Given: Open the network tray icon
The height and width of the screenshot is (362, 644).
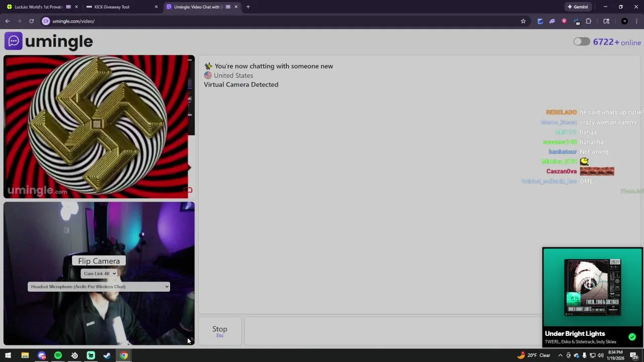Looking at the screenshot, I should [x=593, y=355].
